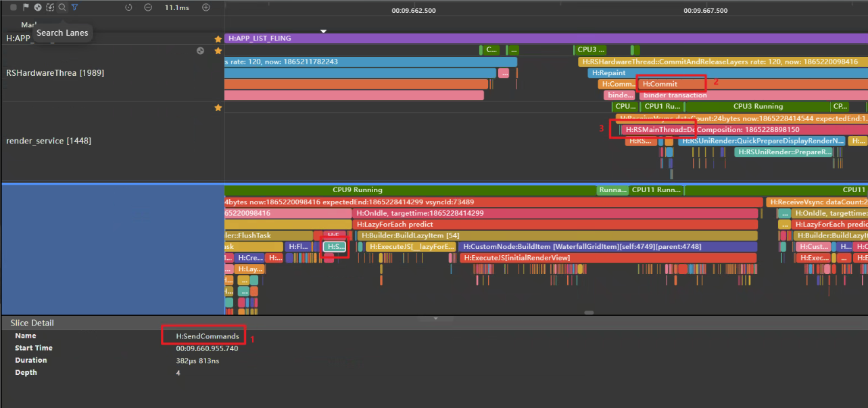Screen dimensions: 868x408
Task: Click the Slice Detail panel resize handle
Action: click(434, 318)
